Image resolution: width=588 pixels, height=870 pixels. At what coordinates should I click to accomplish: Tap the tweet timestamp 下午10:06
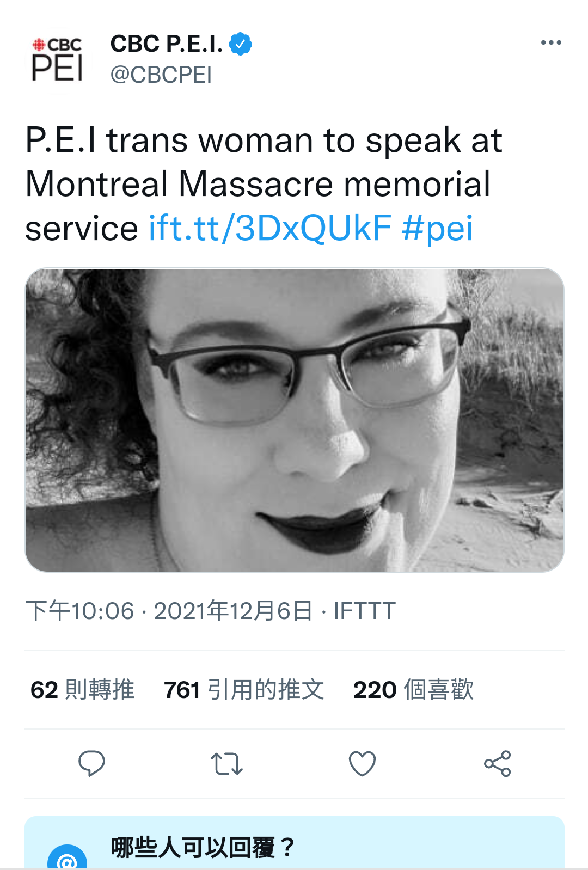click(79, 611)
